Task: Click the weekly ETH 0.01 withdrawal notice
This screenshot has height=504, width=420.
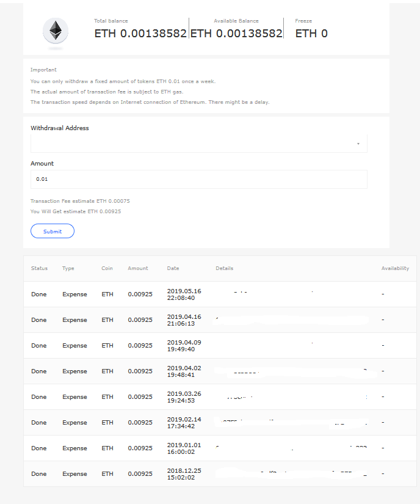Action: pyautogui.click(x=123, y=81)
